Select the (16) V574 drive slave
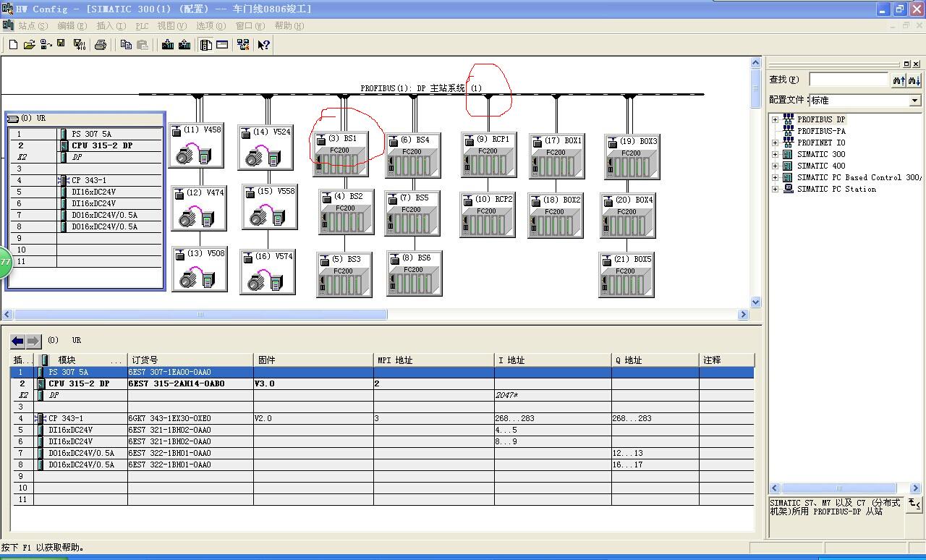 (268, 271)
